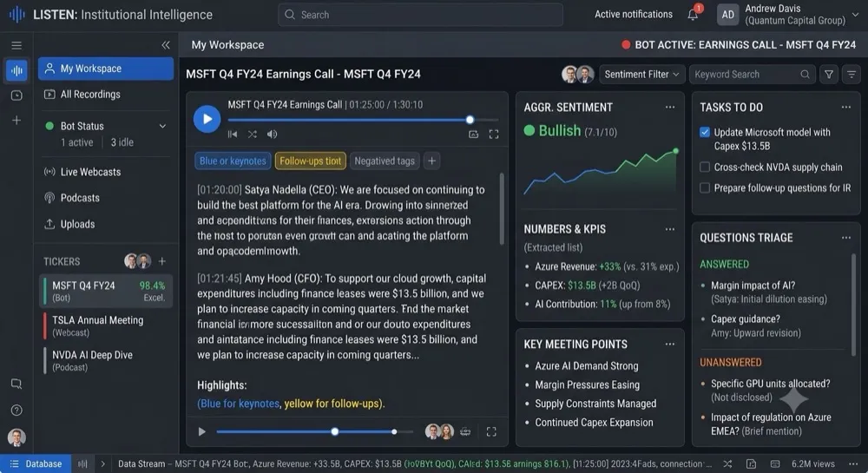Click the participant avatars beside Sentiment Filter
868x473 pixels.
click(x=578, y=74)
